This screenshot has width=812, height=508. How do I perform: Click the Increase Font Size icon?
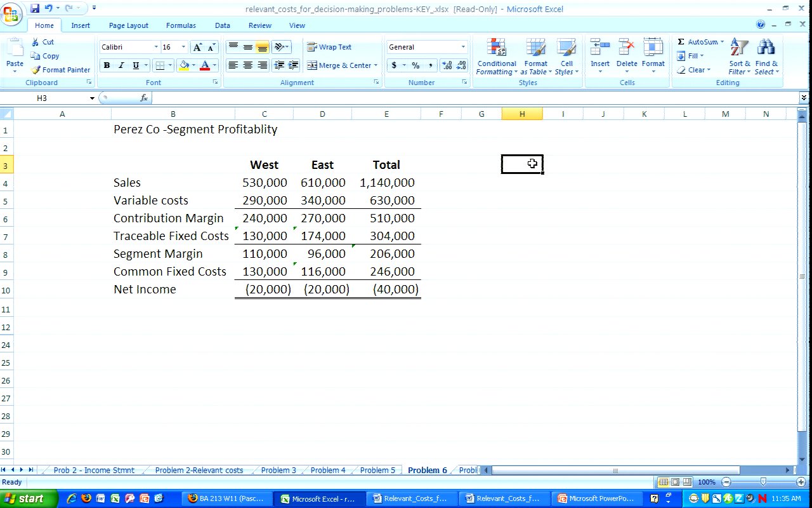click(197, 48)
